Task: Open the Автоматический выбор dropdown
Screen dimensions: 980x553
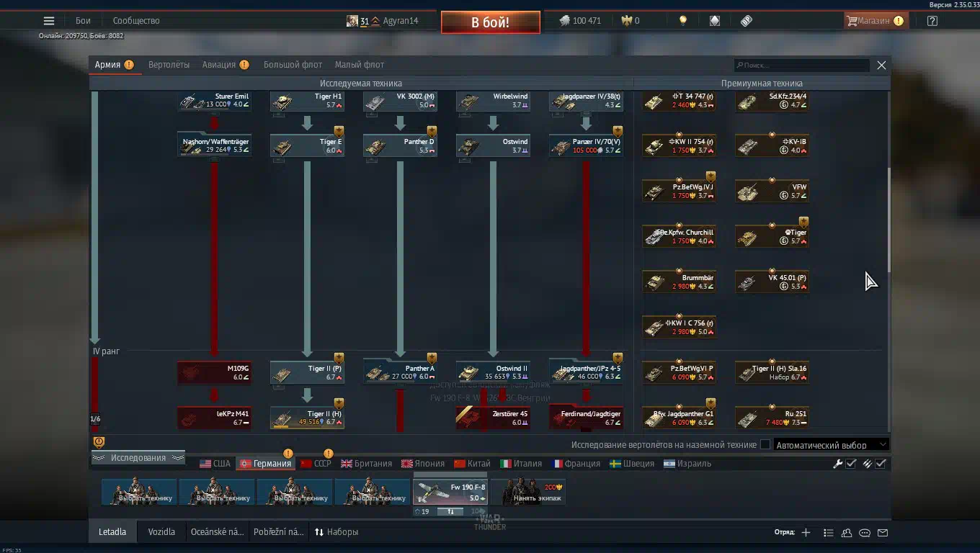Action: [830, 445]
